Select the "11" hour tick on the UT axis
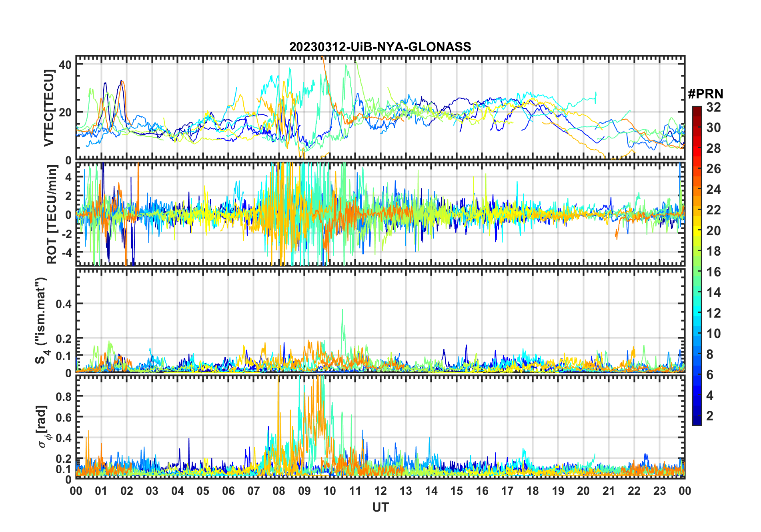The width and height of the screenshot is (761, 532). coord(355,491)
